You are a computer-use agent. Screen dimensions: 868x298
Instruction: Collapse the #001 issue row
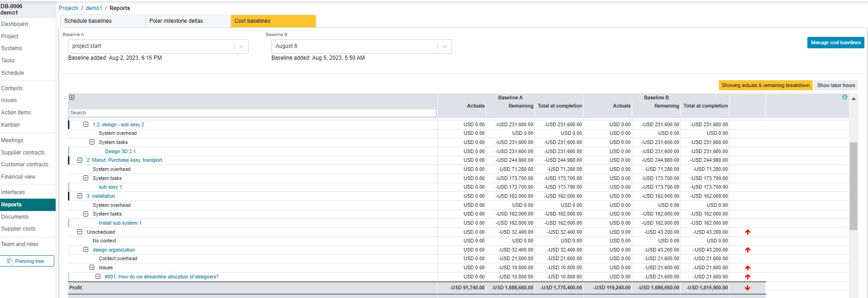tap(98, 277)
